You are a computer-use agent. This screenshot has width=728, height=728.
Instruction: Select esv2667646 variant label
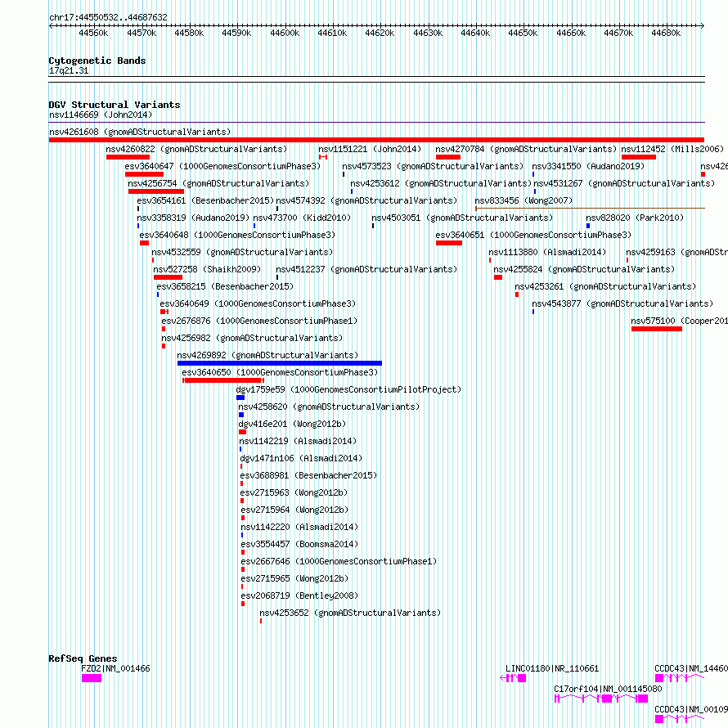[x=339, y=561]
